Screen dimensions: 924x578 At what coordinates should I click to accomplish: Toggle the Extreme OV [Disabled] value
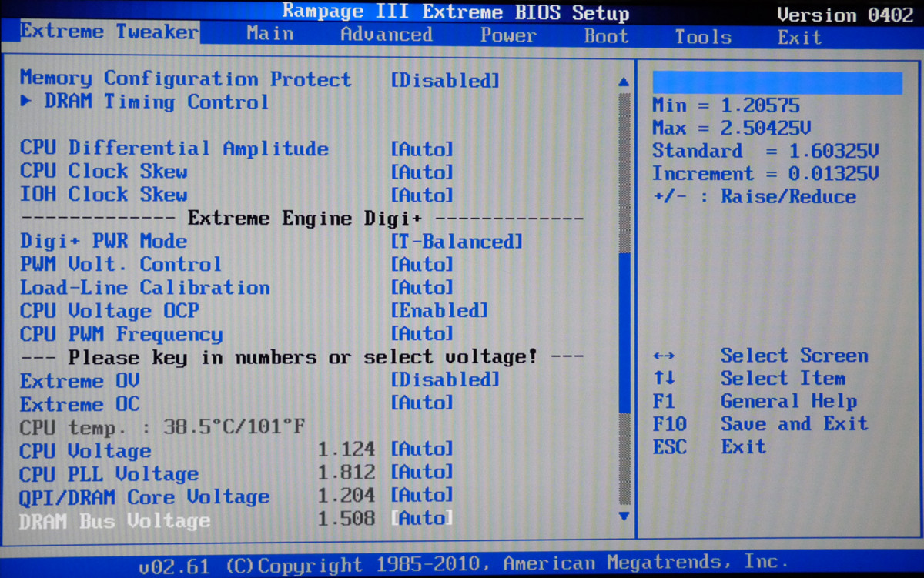point(445,379)
